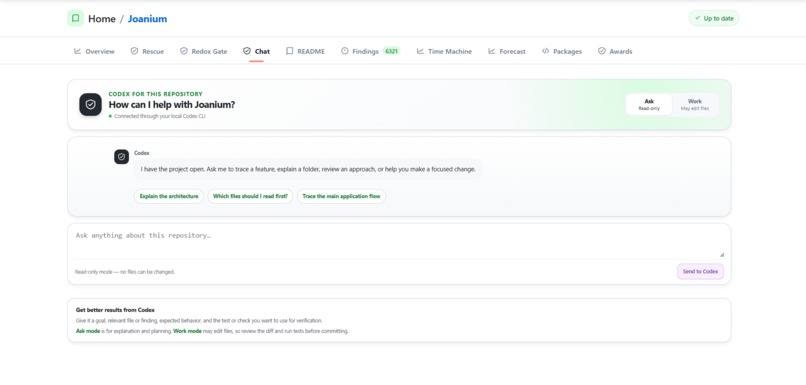Switch to the Rescue tab
Screen dimensions: 806x385
tap(148, 51)
